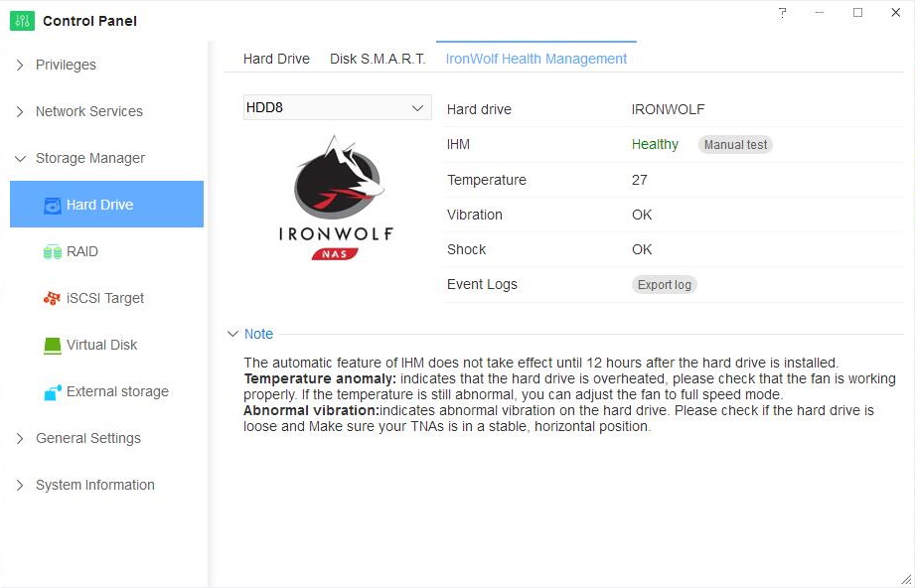
Task: Open iSCSI Target in the sidebar
Action: coord(106,298)
